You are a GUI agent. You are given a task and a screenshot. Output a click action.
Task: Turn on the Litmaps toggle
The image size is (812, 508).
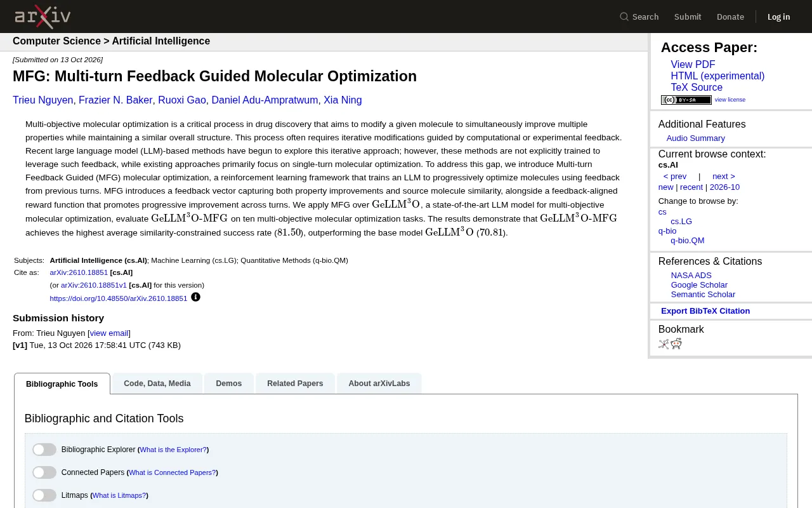(x=44, y=495)
